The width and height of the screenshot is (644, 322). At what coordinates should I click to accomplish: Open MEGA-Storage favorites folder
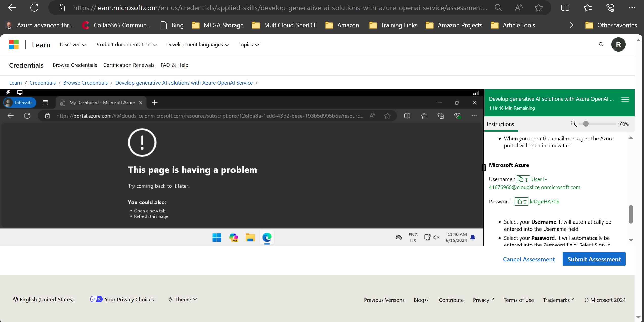[x=218, y=25]
